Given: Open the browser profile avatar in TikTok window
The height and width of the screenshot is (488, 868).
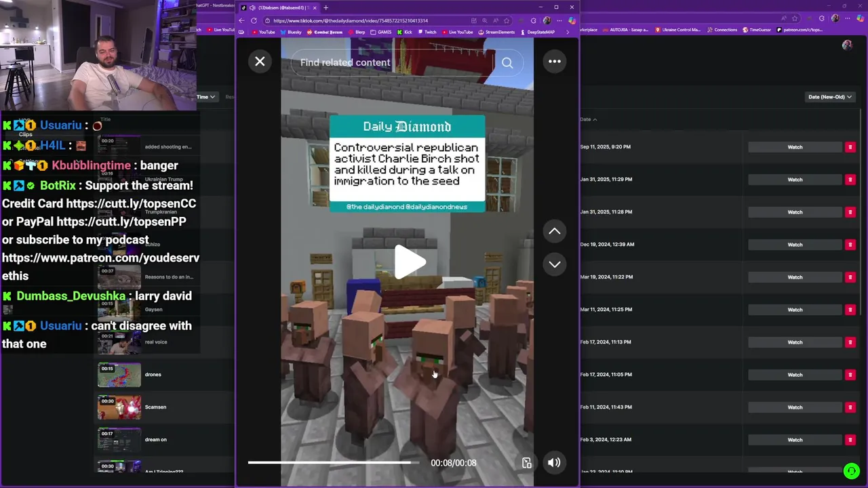Looking at the screenshot, I should (547, 20).
